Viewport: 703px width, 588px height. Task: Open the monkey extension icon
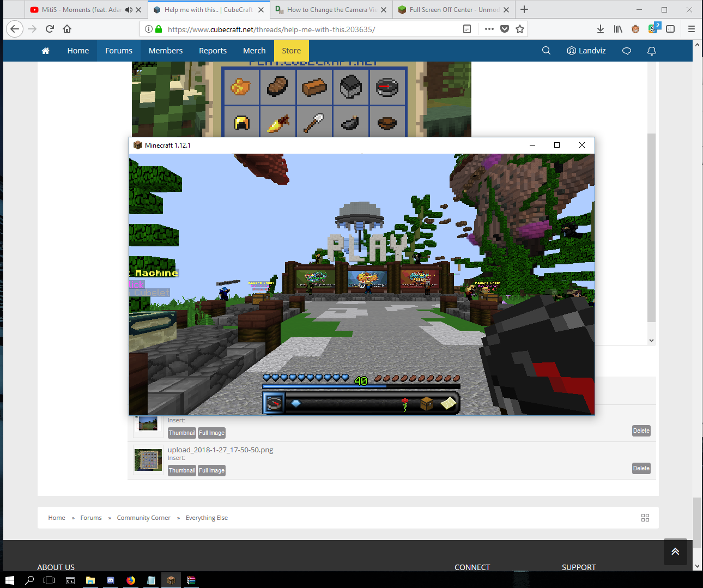635,29
